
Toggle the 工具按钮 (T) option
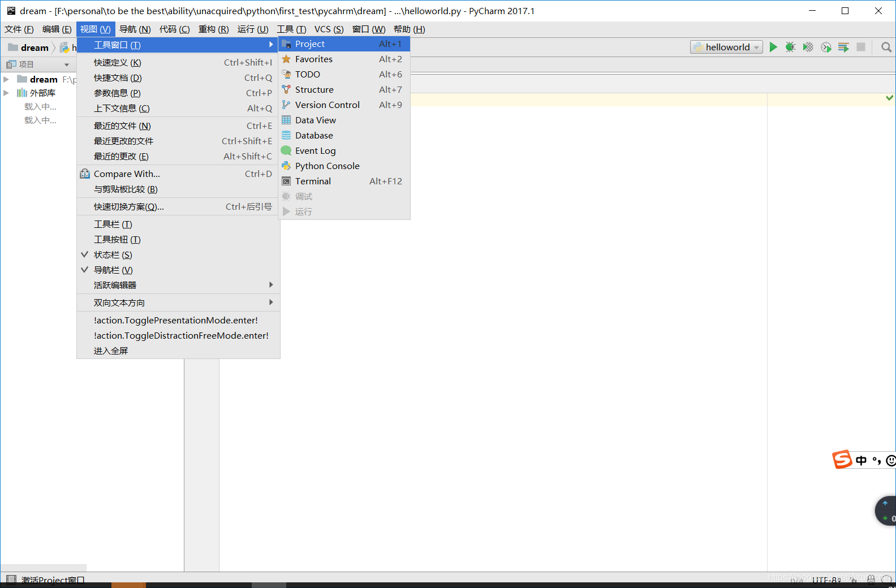178,240
